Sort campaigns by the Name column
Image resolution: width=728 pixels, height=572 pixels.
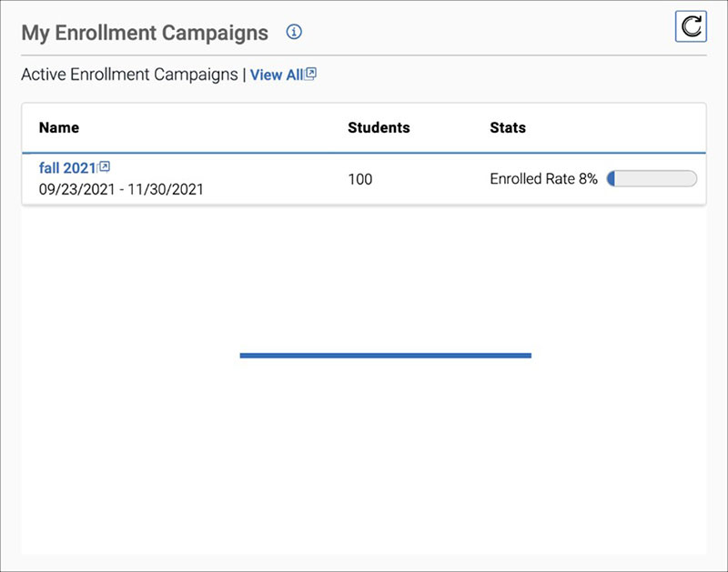tap(57, 127)
